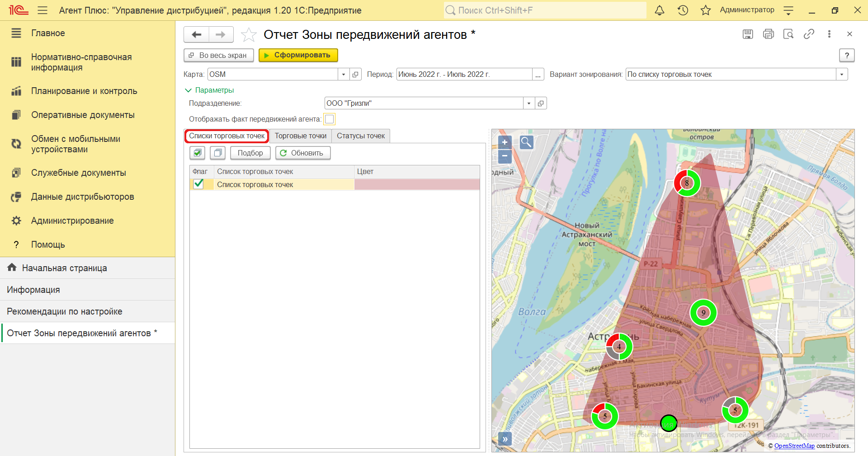Click the Подбор button

pos(250,153)
